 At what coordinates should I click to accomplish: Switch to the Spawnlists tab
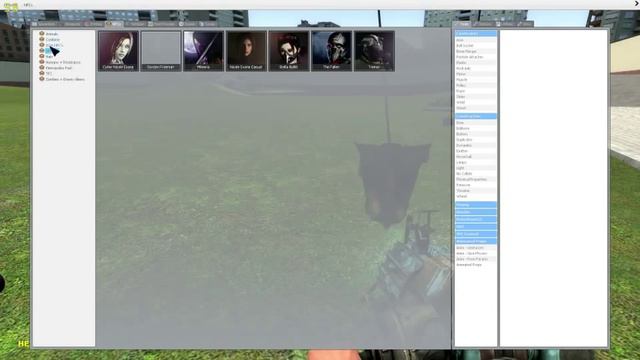[x=46, y=24]
